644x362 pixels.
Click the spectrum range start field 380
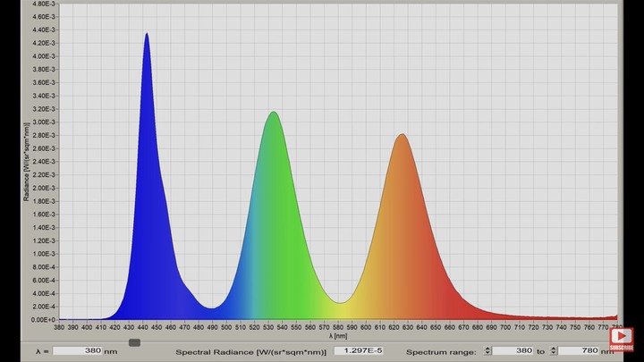(513, 351)
